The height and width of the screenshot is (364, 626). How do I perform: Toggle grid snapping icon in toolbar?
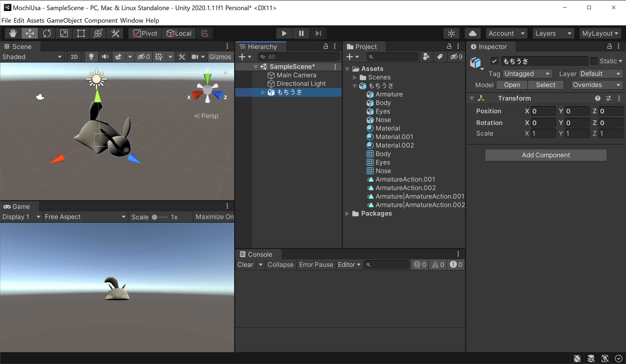click(205, 33)
